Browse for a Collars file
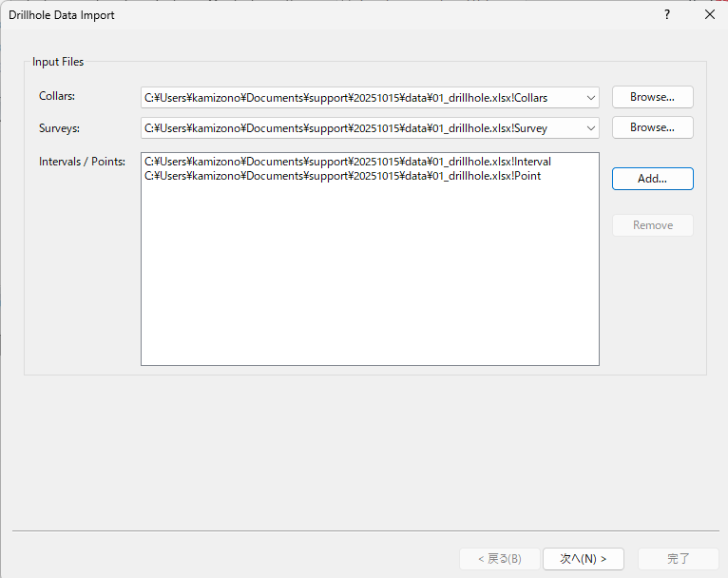 pos(652,97)
